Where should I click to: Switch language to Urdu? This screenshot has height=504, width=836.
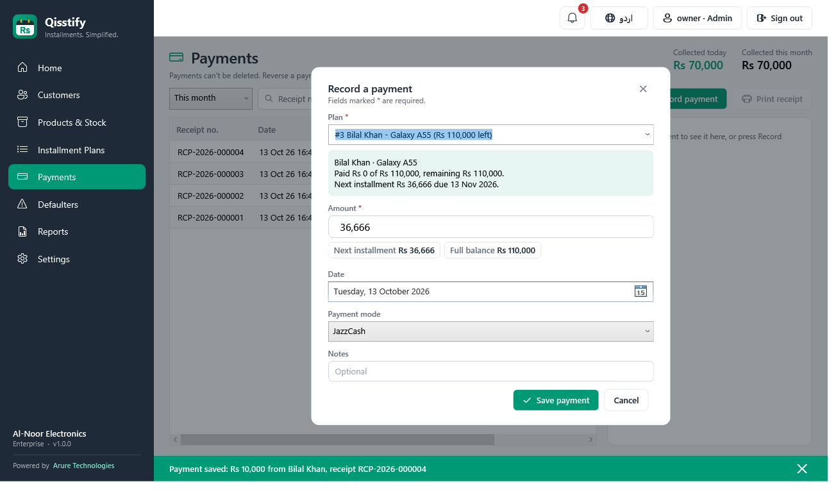coord(619,18)
